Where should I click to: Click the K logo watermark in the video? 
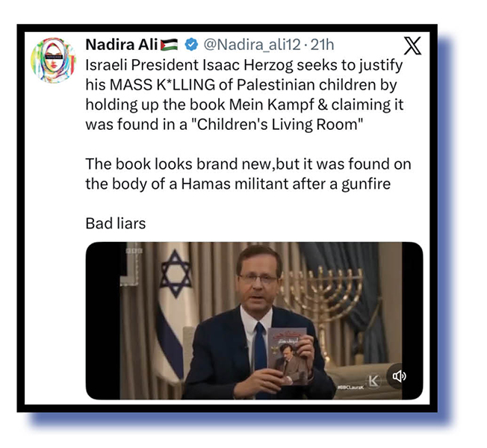click(373, 381)
